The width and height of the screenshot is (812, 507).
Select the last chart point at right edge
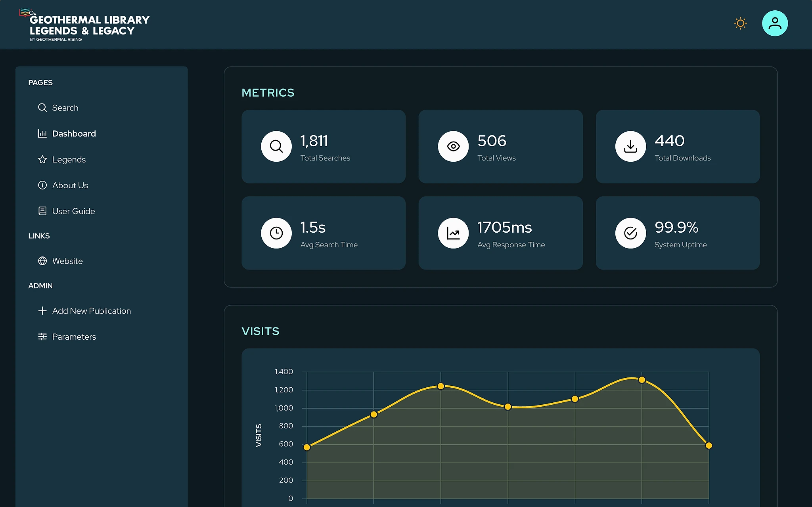coord(709,446)
